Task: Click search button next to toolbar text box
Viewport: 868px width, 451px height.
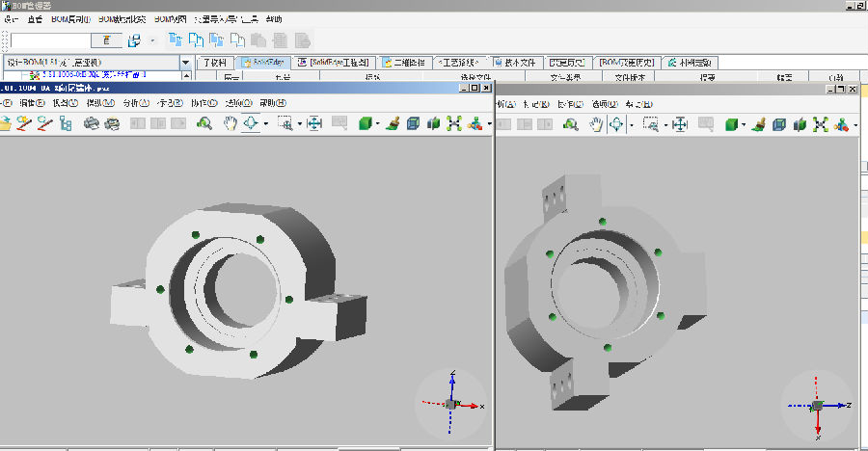Action: [x=106, y=40]
